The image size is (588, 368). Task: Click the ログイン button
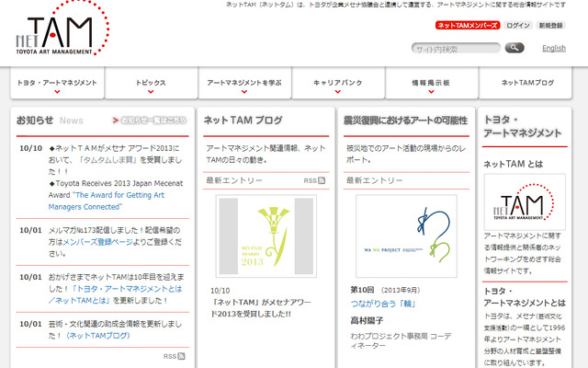point(518,25)
